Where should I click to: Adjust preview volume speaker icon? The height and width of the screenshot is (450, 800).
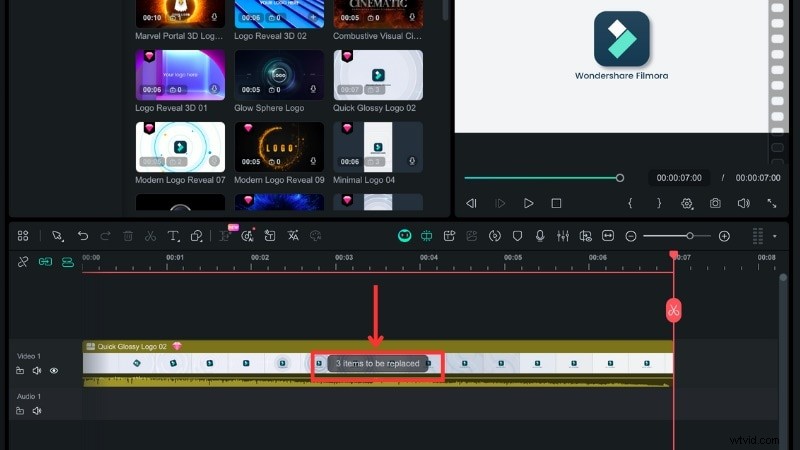[743, 203]
